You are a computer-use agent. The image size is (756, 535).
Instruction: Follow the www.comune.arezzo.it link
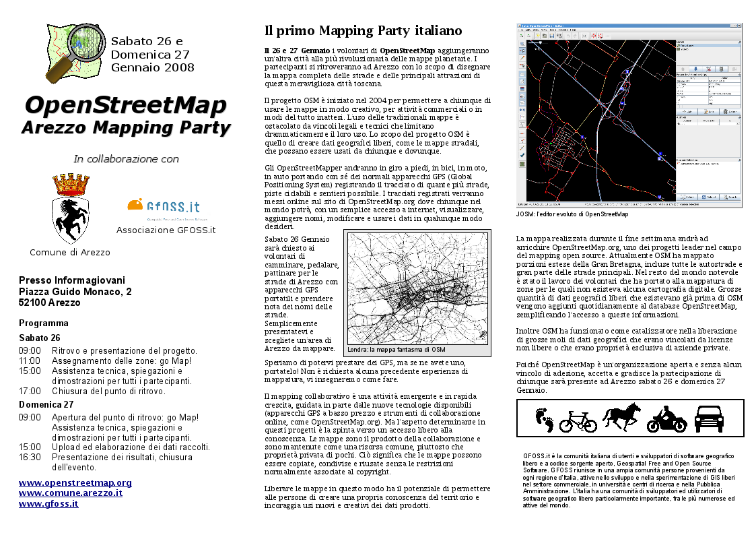pyautogui.click(x=71, y=493)
